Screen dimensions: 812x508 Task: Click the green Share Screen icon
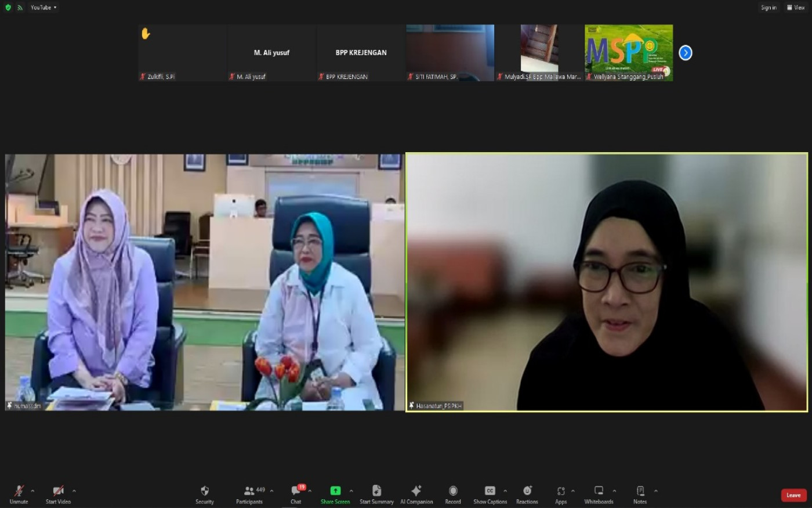[x=335, y=491]
